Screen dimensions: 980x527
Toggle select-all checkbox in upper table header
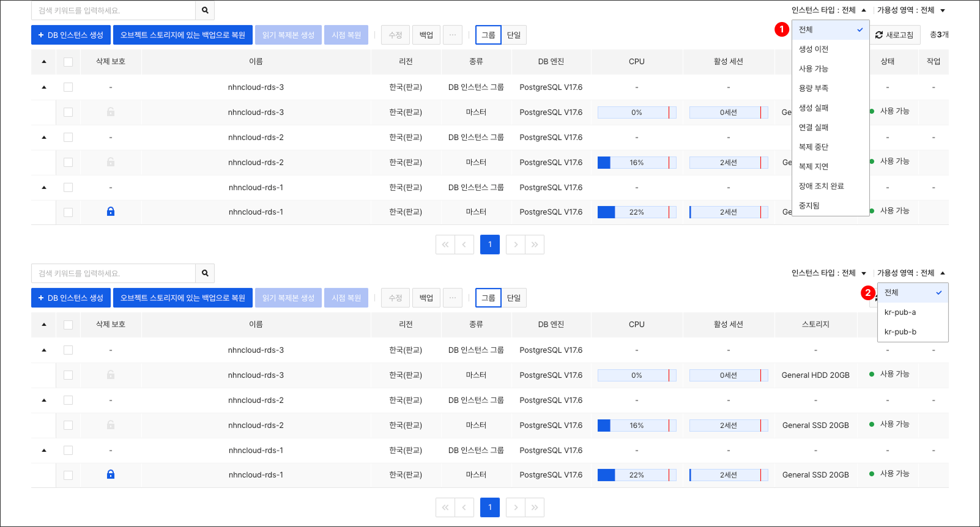pyautogui.click(x=68, y=62)
